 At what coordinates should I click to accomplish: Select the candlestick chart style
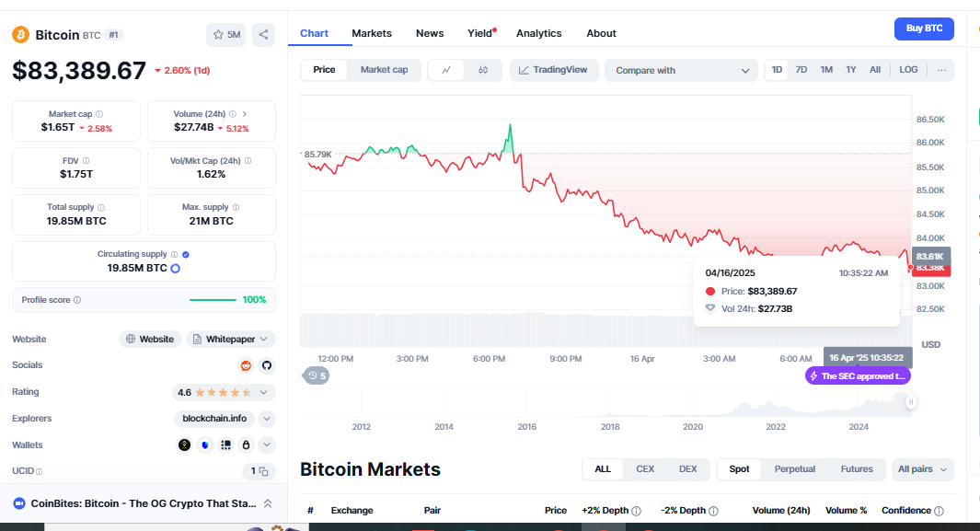click(483, 70)
